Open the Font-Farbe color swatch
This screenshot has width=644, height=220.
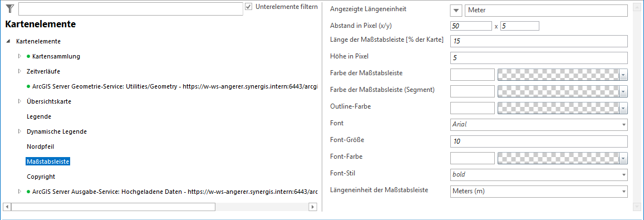tap(558, 158)
